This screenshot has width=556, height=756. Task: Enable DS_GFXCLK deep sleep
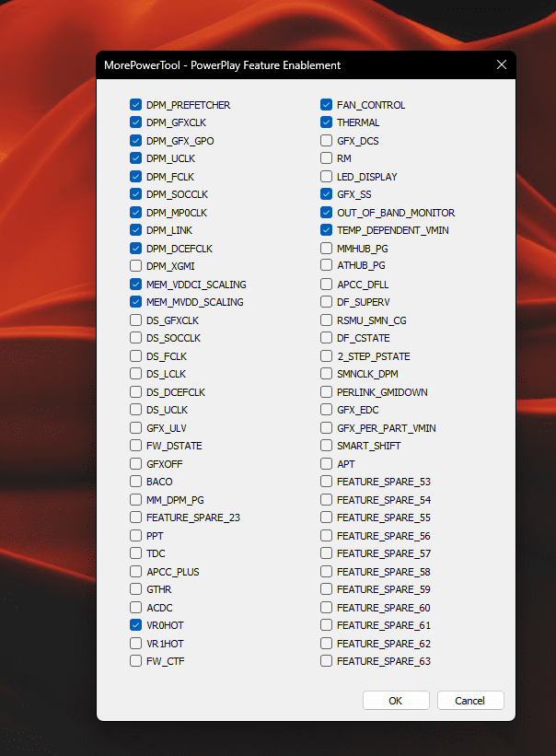pyautogui.click(x=135, y=320)
